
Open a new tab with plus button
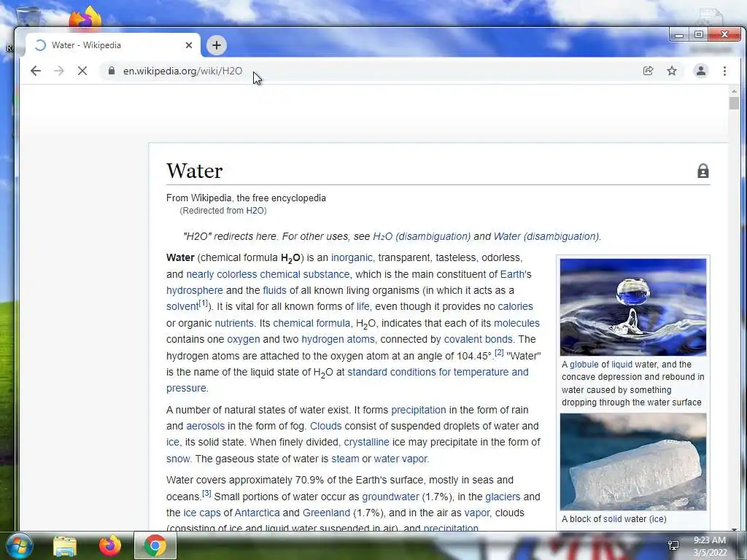click(x=216, y=45)
